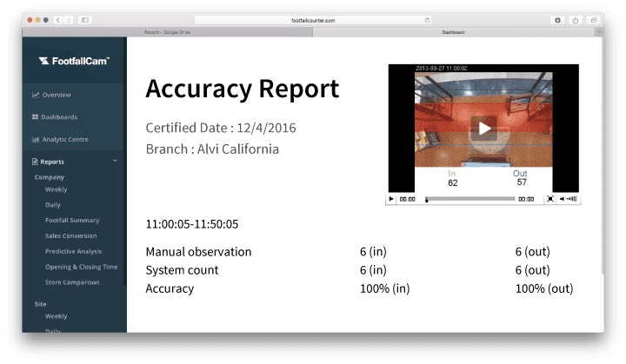Click the 11:00:05-11:50:05 time range

(x=192, y=224)
